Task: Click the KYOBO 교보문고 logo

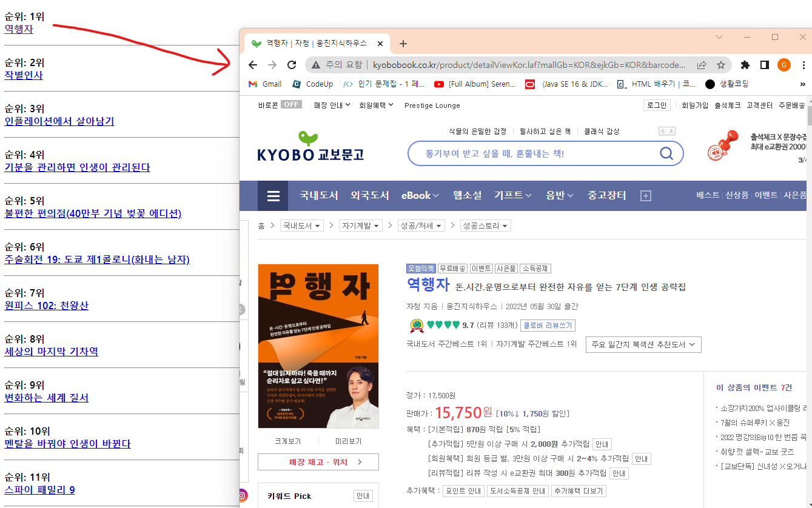Action: coord(310,147)
